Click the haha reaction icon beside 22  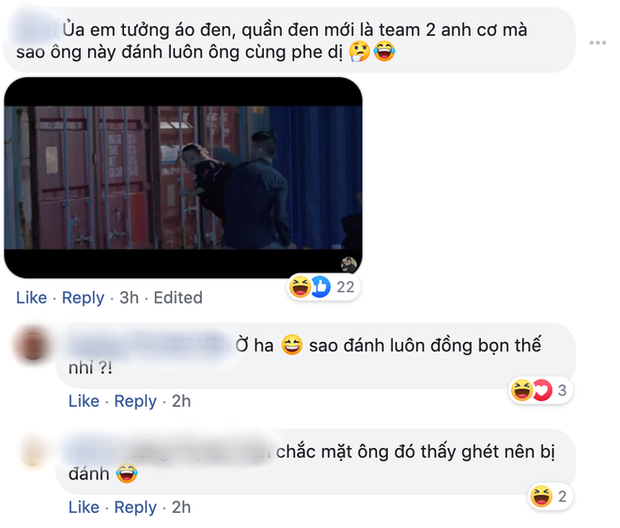point(300,287)
